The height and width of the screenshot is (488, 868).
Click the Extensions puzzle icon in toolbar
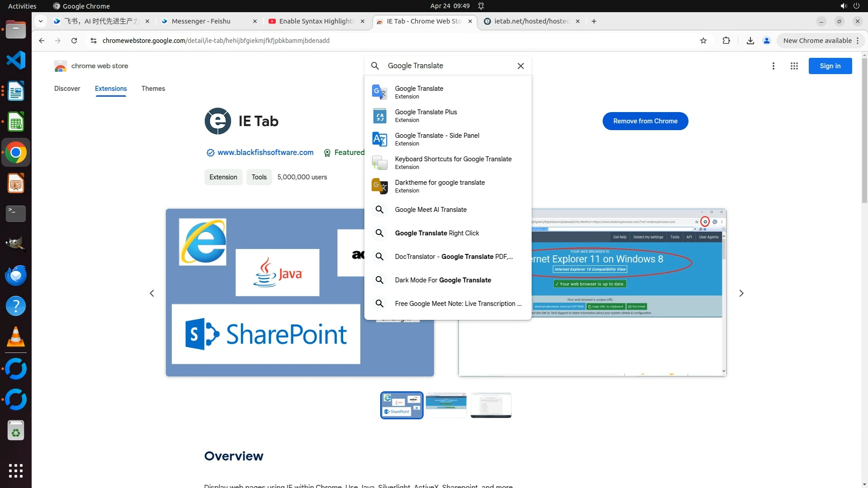pos(726,41)
